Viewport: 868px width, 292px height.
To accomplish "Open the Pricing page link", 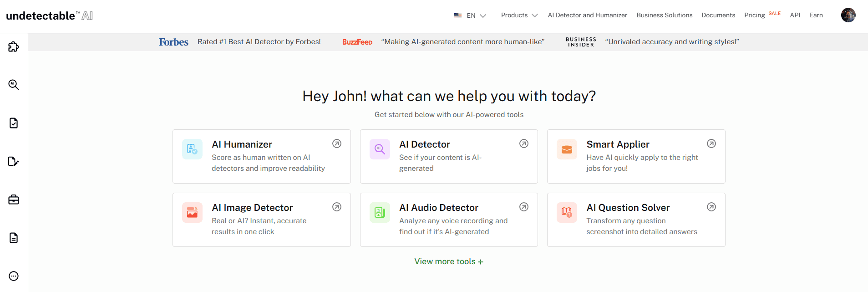I will pyautogui.click(x=754, y=15).
